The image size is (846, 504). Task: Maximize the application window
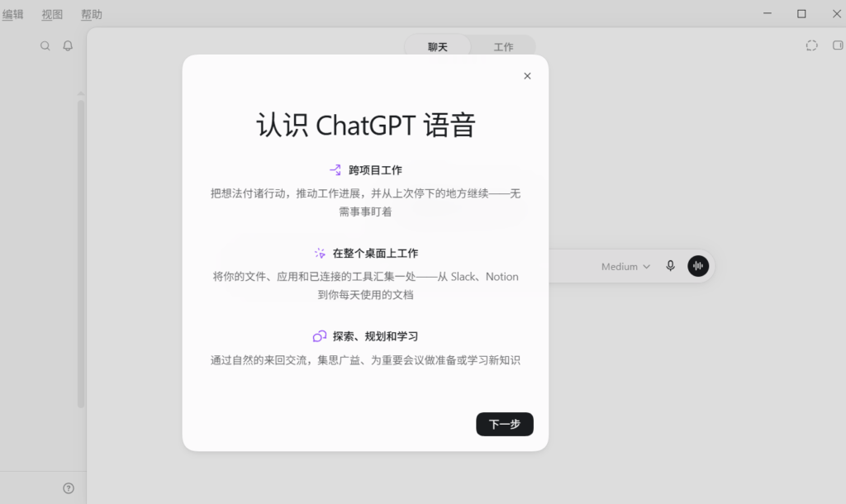tap(801, 13)
